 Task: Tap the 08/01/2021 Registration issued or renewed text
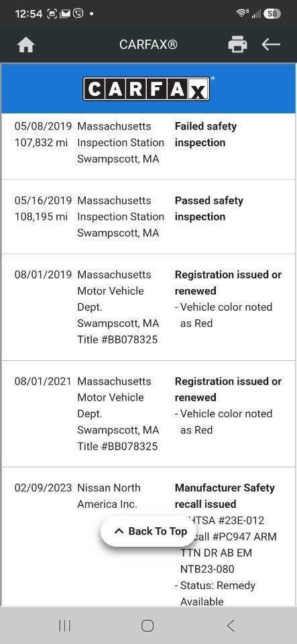point(228,389)
